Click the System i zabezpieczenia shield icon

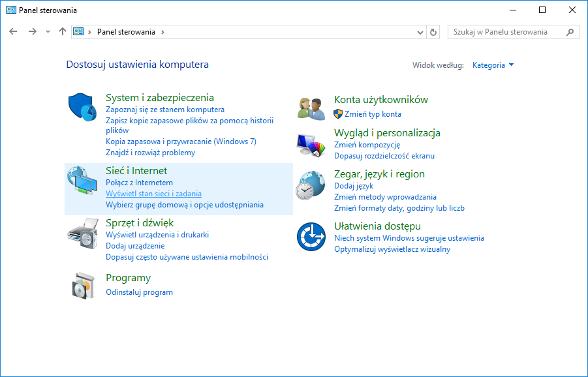(x=82, y=106)
